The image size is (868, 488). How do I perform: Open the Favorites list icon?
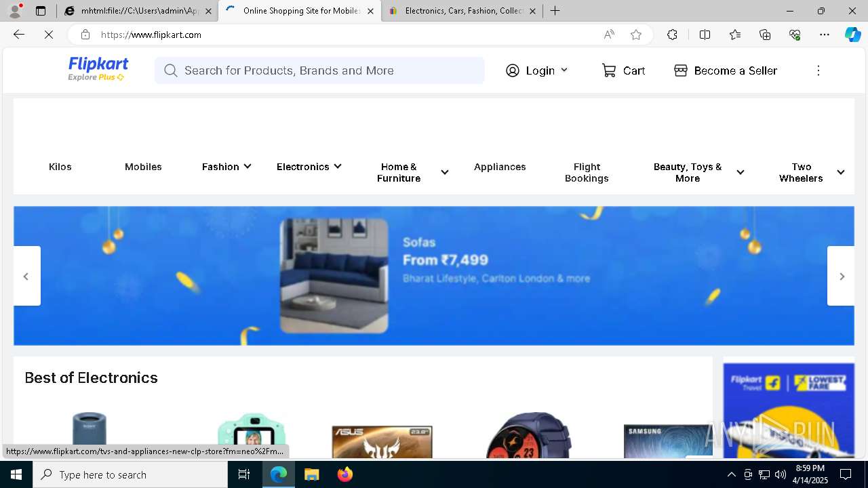point(735,35)
